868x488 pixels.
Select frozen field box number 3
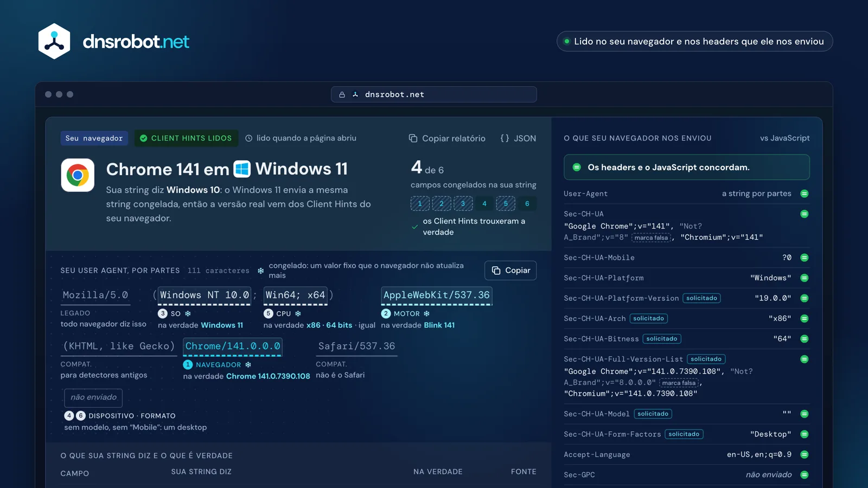tap(463, 203)
